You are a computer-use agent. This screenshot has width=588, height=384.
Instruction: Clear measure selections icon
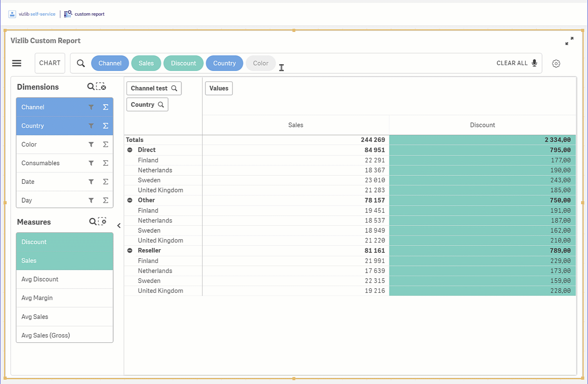[x=102, y=221]
